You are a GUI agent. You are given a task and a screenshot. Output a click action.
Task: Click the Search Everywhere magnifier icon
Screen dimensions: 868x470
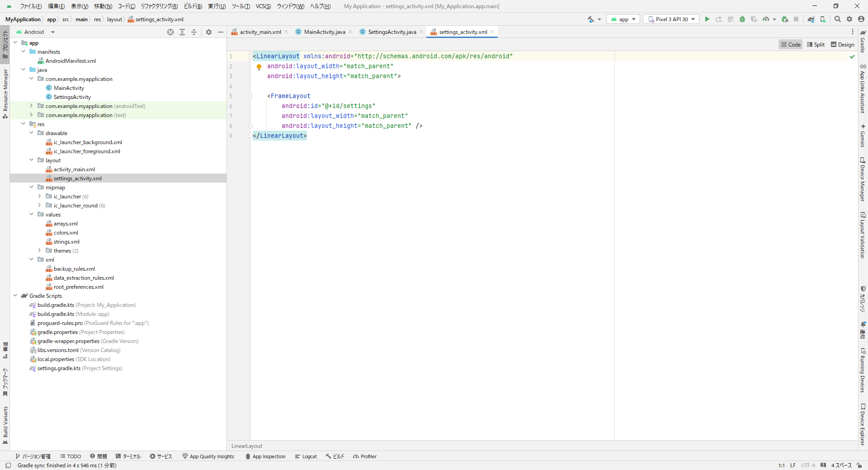point(838,19)
